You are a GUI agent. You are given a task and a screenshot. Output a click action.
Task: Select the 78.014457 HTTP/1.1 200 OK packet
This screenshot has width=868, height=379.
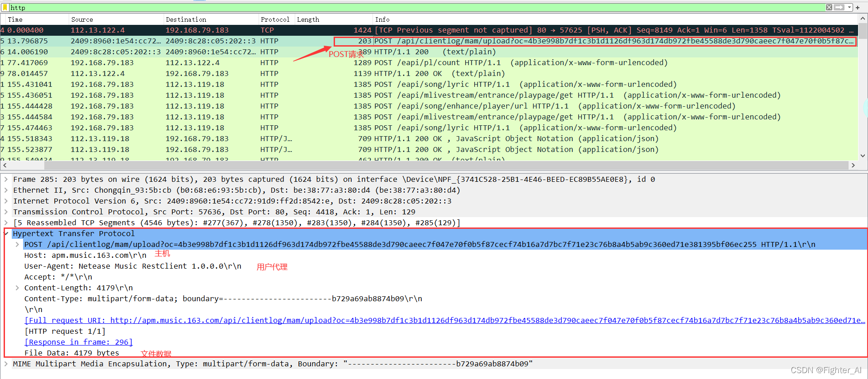(x=429, y=74)
